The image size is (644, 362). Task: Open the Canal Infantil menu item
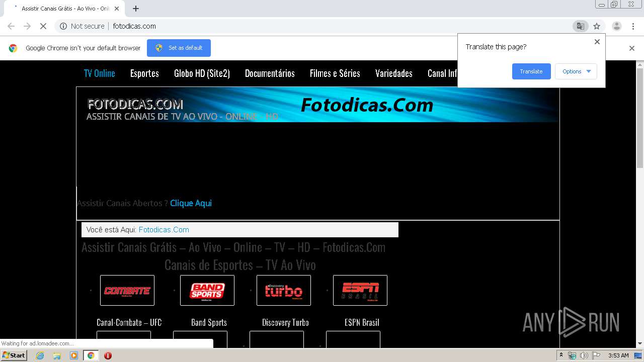click(442, 73)
